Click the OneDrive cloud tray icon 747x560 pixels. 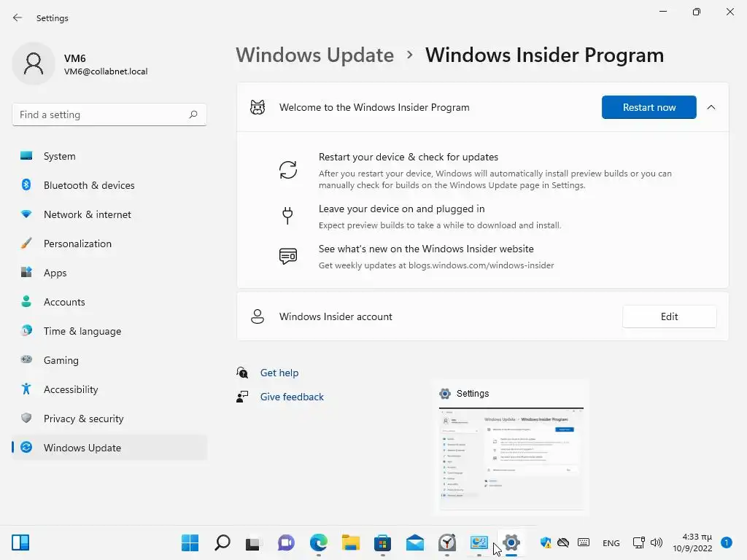click(563, 542)
